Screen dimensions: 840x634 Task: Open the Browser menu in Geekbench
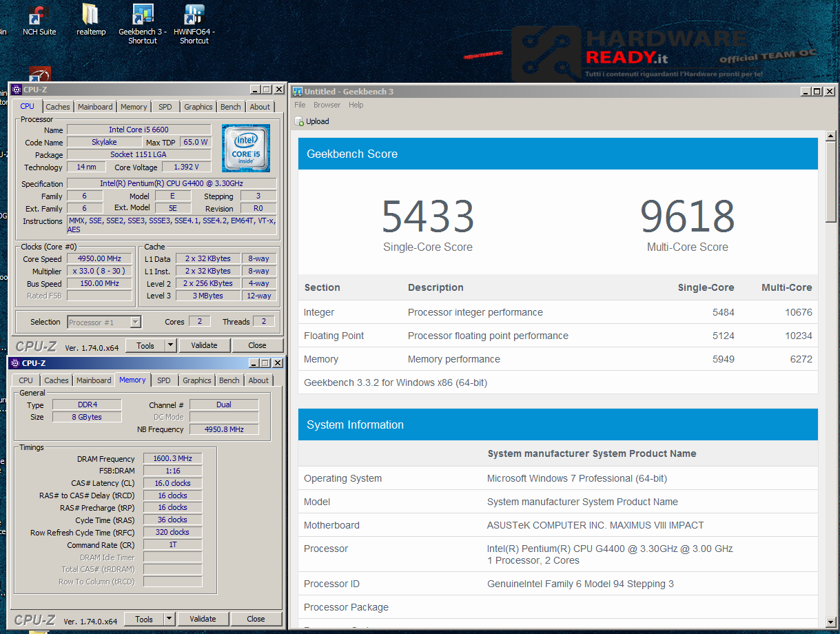(x=327, y=105)
